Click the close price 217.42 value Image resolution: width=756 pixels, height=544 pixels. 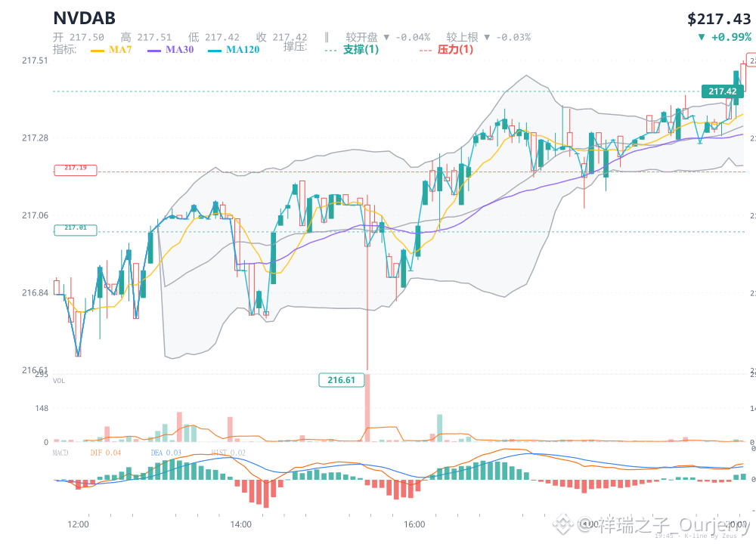[290, 38]
